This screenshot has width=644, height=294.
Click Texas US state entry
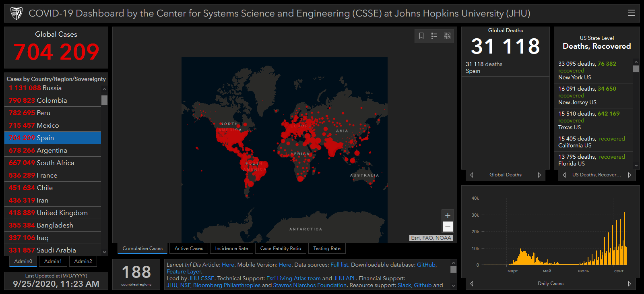tap(594, 120)
